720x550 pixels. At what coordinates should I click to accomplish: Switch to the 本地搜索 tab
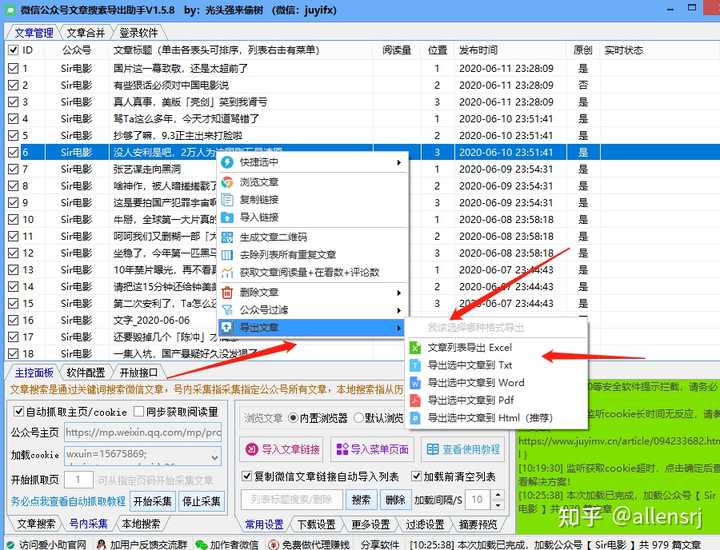click(x=141, y=524)
